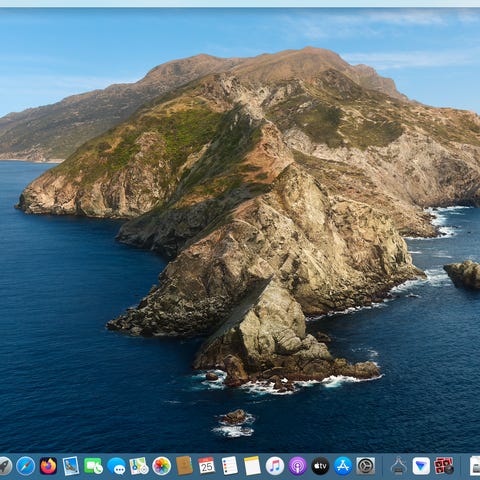Launch Safari from the Dock
Image resolution: width=480 pixels, height=480 pixels.
coord(26,466)
